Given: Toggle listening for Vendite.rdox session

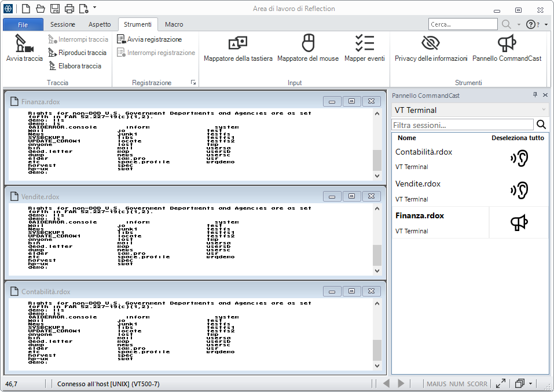Looking at the screenshot, I should point(519,190).
